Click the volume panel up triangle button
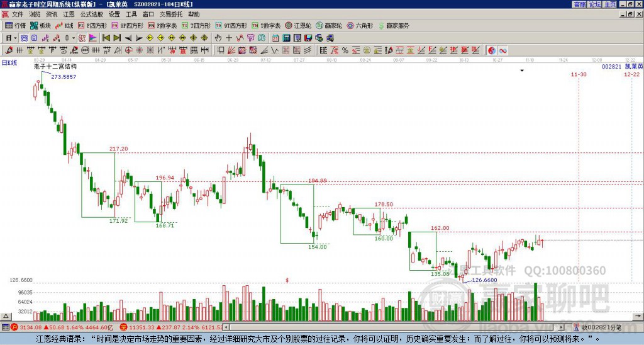The width and height of the screenshot is (644, 345). (x=6, y=316)
